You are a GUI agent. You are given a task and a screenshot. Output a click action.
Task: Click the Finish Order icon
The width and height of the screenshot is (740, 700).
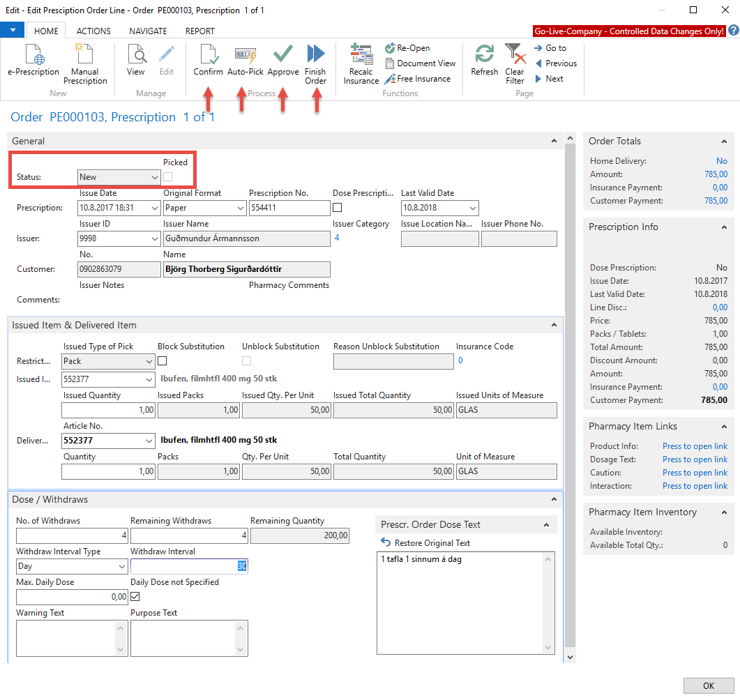pyautogui.click(x=315, y=56)
